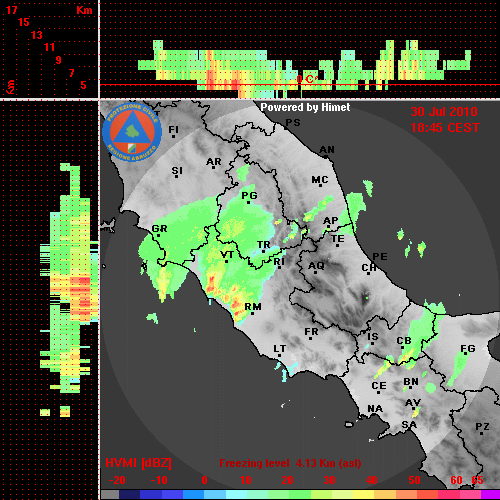
Task: Click the AN city label on the map
Action: pyautogui.click(x=327, y=150)
